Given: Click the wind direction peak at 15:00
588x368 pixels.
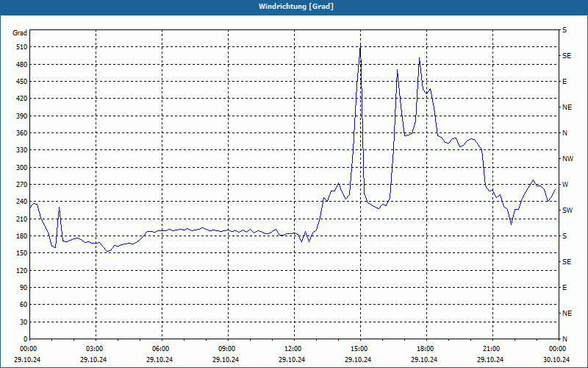Looking at the screenshot, I should tap(360, 46).
